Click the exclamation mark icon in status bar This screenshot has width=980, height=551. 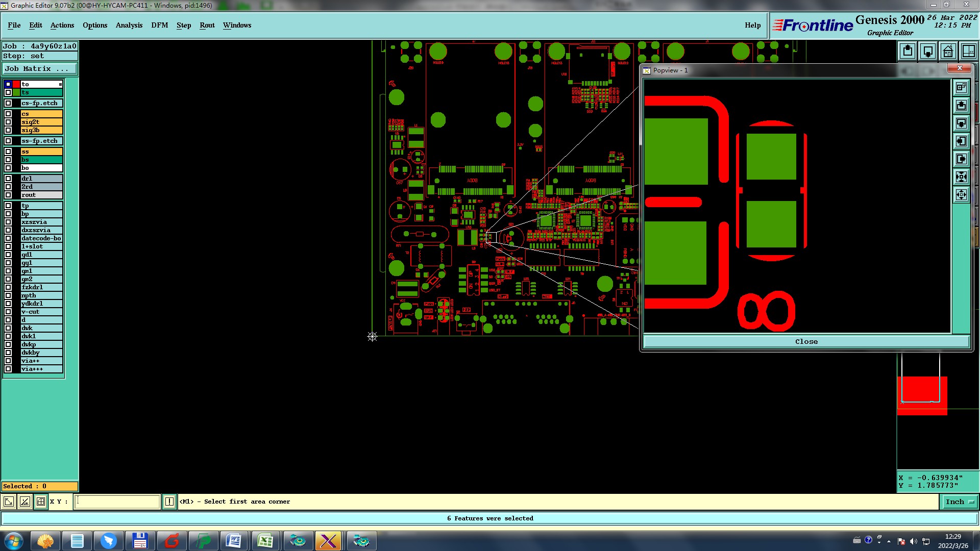click(169, 502)
